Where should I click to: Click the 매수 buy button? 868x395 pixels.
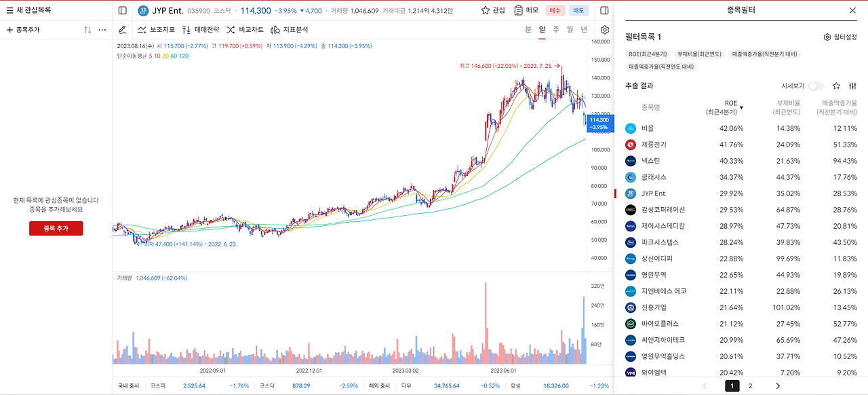pyautogui.click(x=555, y=10)
